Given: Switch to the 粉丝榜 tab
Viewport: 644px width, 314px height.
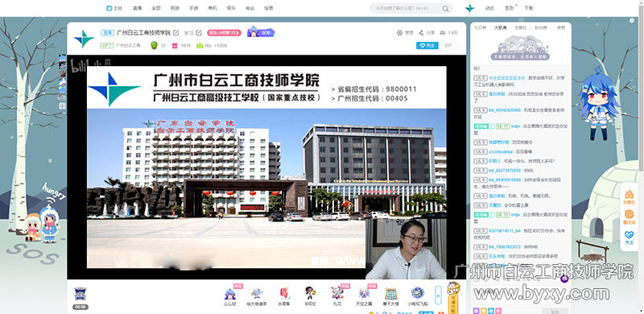Looking at the screenshot, I should coord(540,28).
